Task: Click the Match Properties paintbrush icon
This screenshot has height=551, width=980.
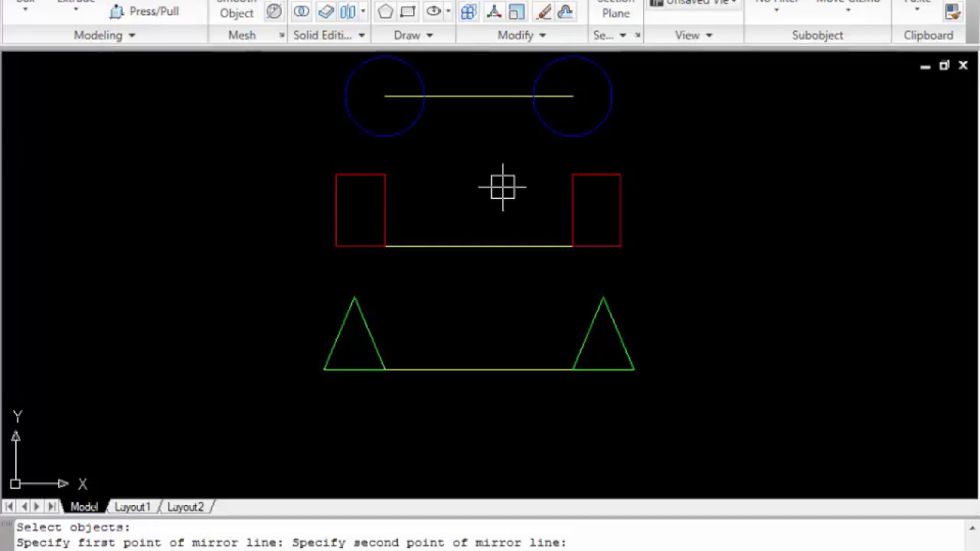Action: (x=952, y=11)
